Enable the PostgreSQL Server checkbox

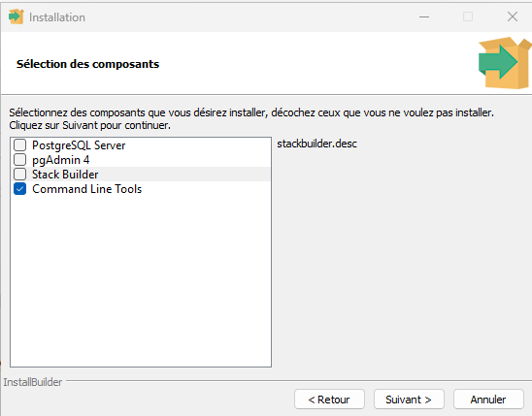[x=19, y=145]
